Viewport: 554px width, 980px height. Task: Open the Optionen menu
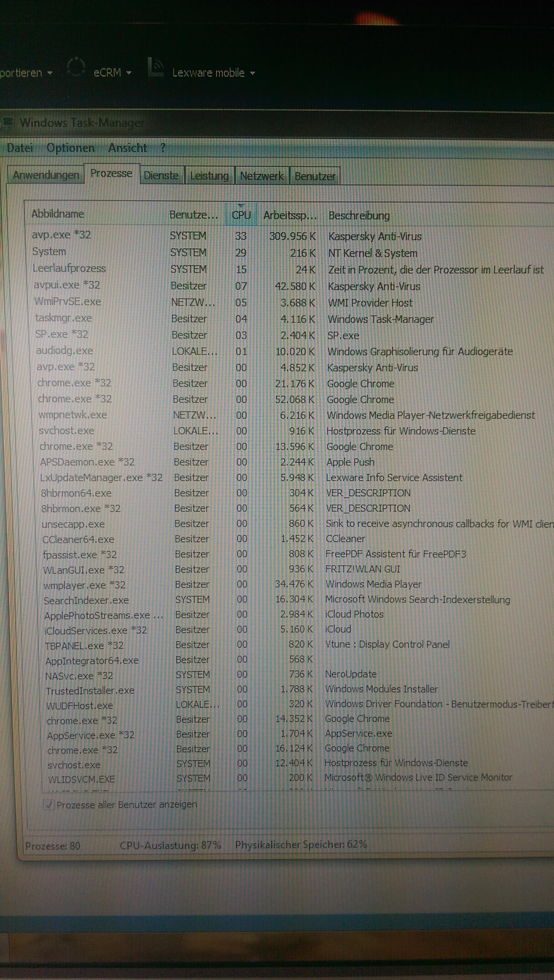pos(70,148)
